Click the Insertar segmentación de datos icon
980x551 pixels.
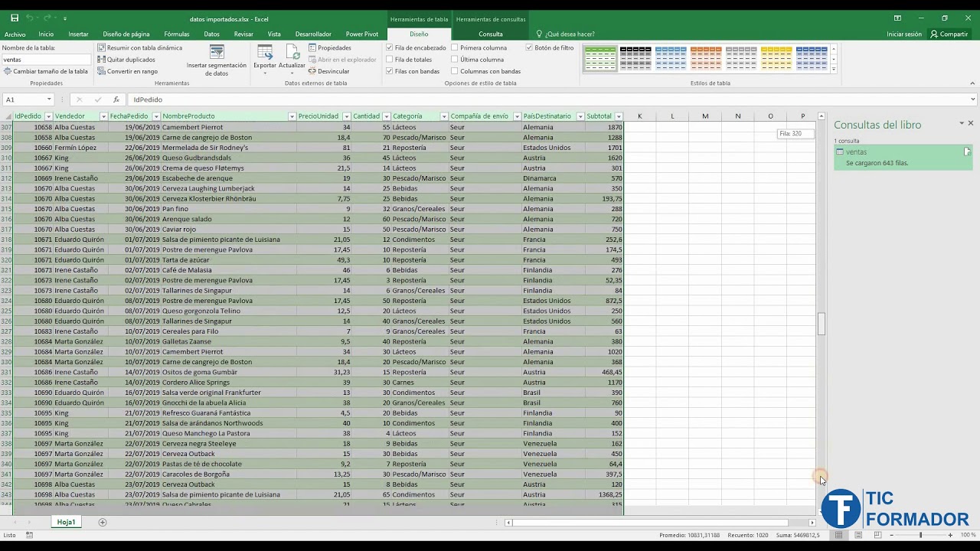[x=217, y=60]
